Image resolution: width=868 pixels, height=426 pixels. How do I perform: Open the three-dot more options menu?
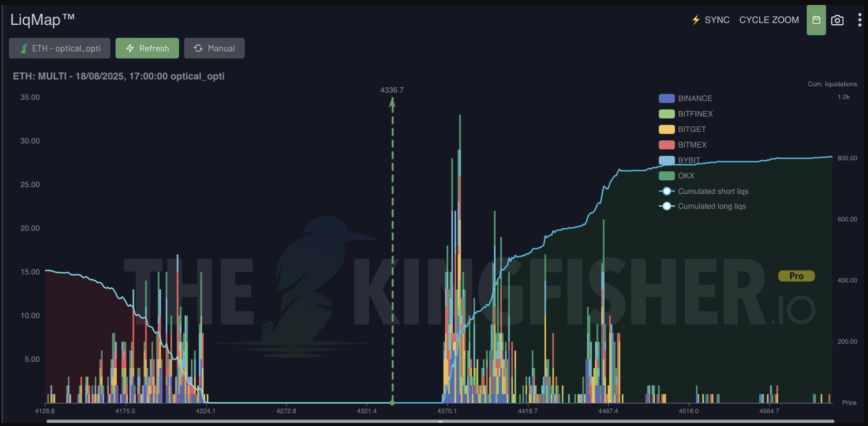859,20
